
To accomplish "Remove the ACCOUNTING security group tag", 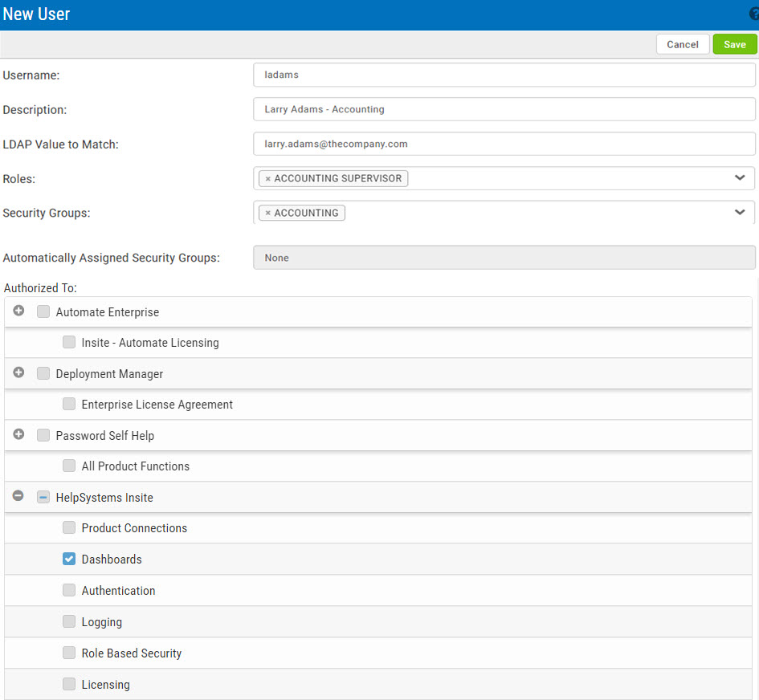I will pyautogui.click(x=267, y=214).
